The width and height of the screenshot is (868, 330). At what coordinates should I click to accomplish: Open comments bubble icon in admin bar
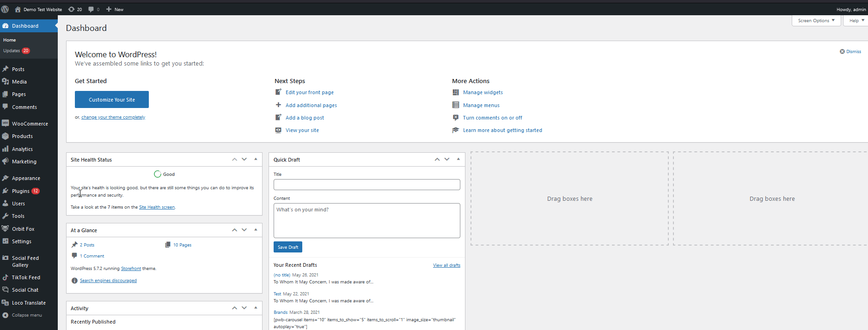pyautogui.click(x=94, y=9)
